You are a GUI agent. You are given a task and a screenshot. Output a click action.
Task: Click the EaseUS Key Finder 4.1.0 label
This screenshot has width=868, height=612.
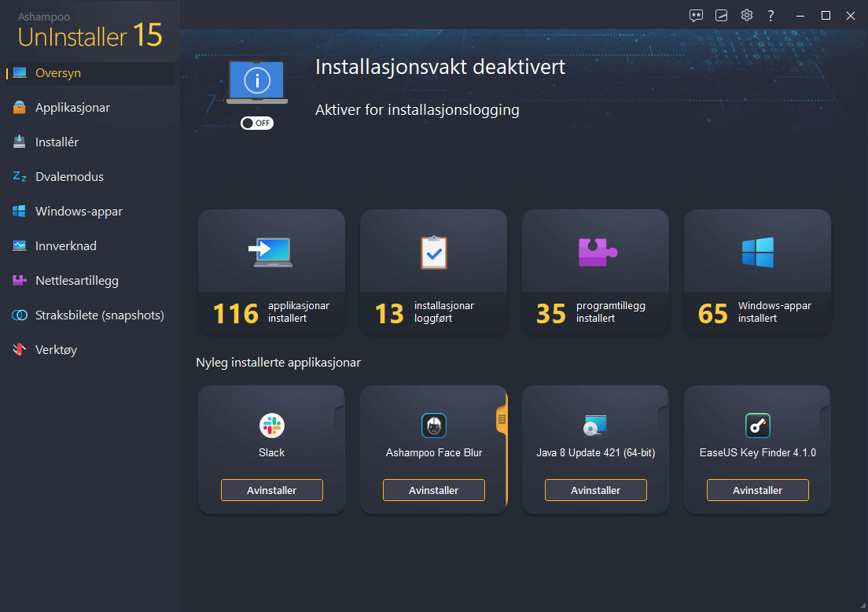(x=758, y=452)
